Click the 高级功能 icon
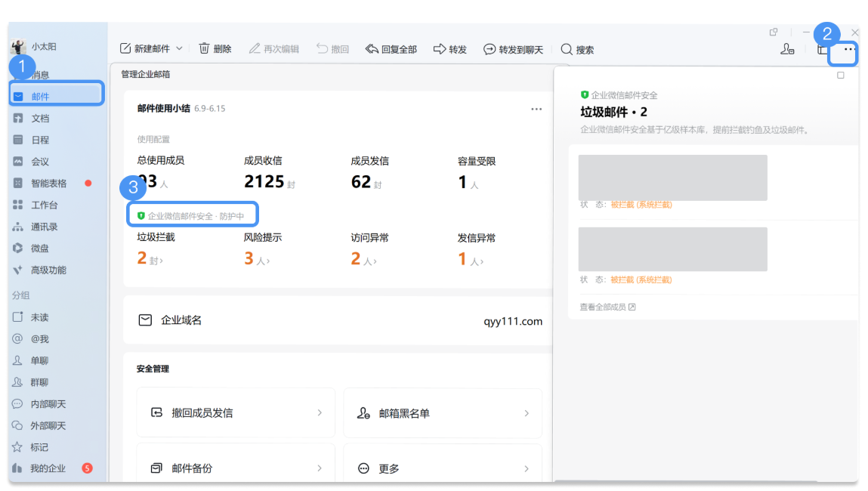Viewport: 868px width, 491px height. [17, 270]
